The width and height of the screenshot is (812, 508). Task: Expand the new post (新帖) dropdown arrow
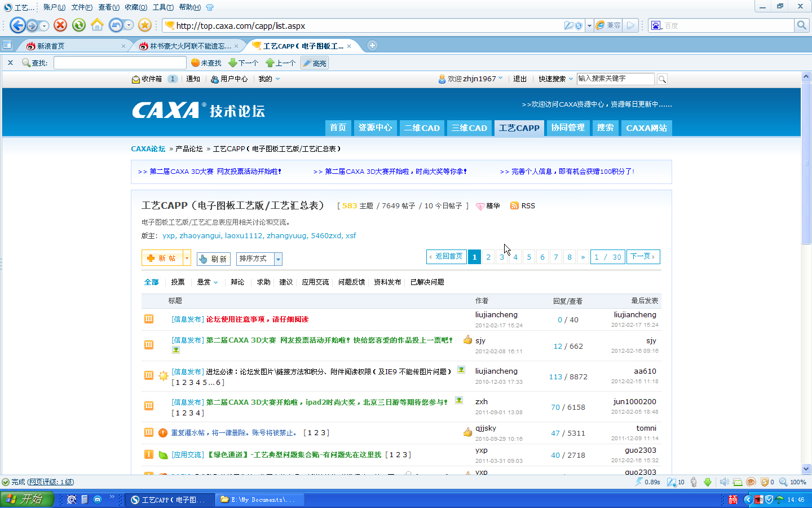point(187,258)
